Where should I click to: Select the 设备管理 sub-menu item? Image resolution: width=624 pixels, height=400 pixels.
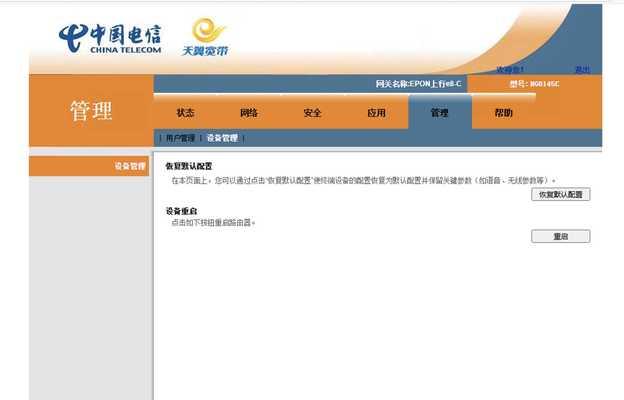click(222, 138)
